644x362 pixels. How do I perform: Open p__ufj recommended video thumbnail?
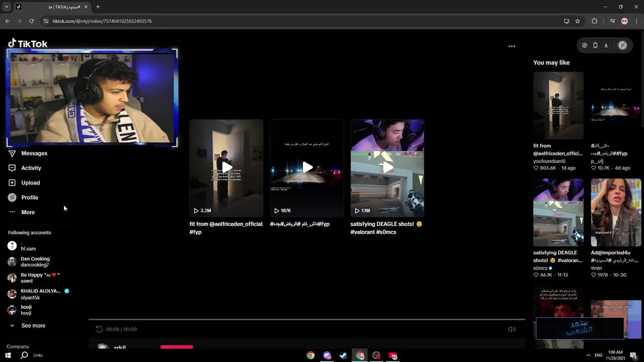(x=616, y=106)
